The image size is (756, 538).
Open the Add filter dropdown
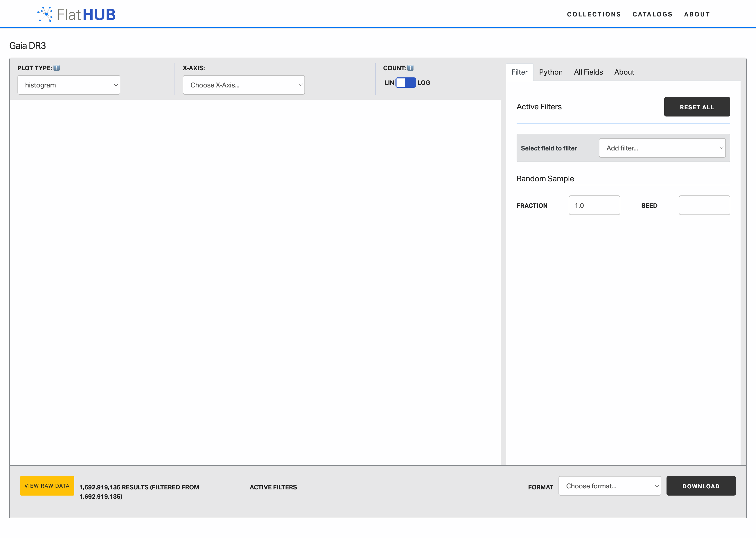(x=662, y=148)
